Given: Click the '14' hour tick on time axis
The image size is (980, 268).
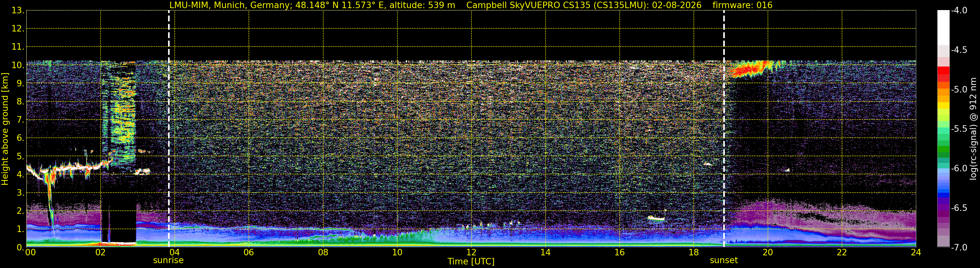Looking at the screenshot, I should [545, 252].
